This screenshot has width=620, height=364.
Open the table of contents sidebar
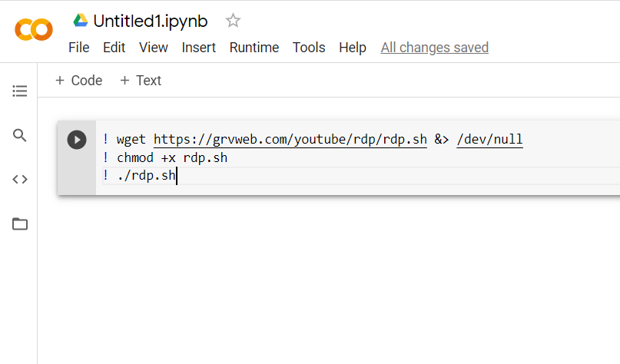pyautogui.click(x=20, y=91)
